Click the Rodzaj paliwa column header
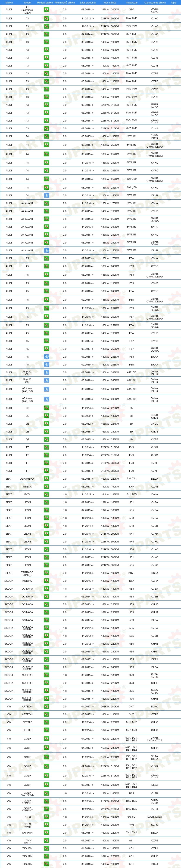The height and width of the screenshot is (868, 181). (x=45, y=2)
